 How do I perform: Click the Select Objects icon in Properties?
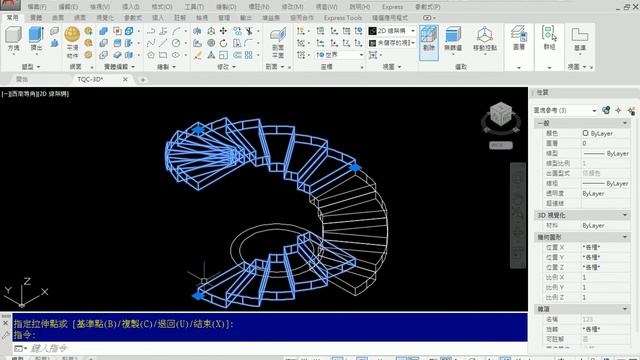(x=618, y=110)
